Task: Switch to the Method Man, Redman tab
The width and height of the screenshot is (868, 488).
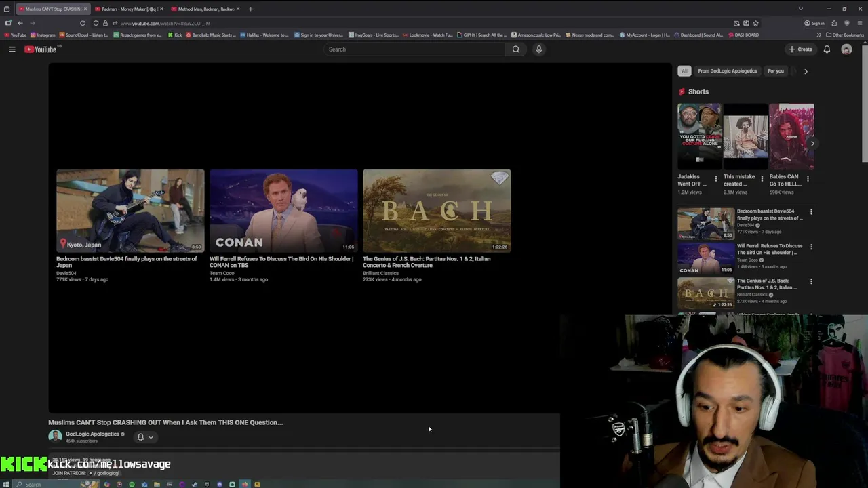Action: pyautogui.click(x=205, y=9)
